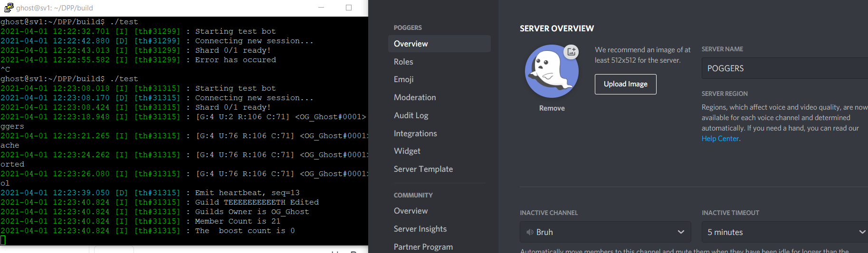Select Overview under POGGERS settings

[x=439, y=44]
